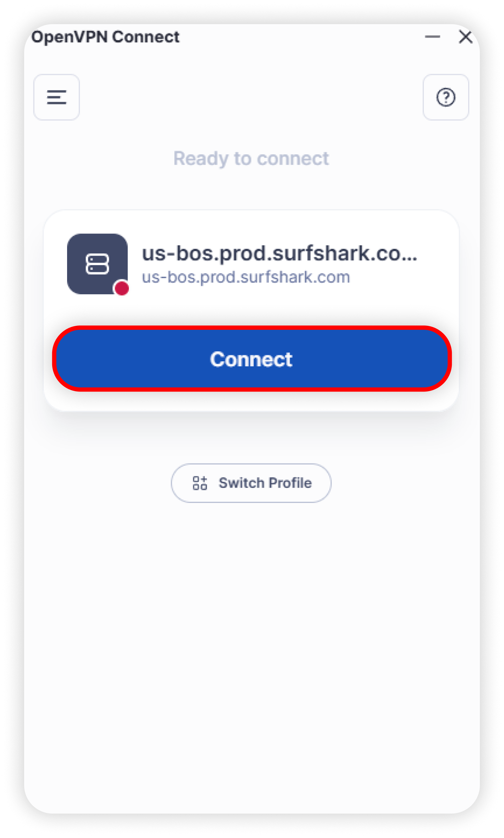This screenshot has height=838, width=504.
Task: Close the OpenVPN Connect window
Action: [465, 37]
